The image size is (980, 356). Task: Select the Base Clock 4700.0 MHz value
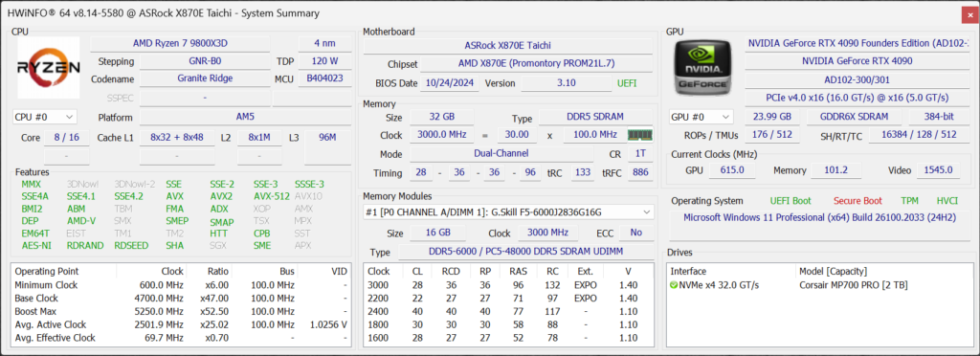159,298
